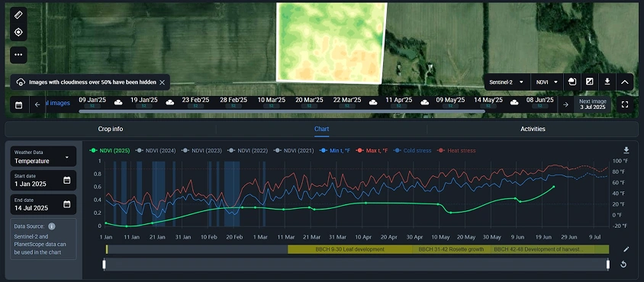Select the 23 Feb'25 image date
Screen dimensions: 644x282
pyautogui.click(x=195, y=102)
